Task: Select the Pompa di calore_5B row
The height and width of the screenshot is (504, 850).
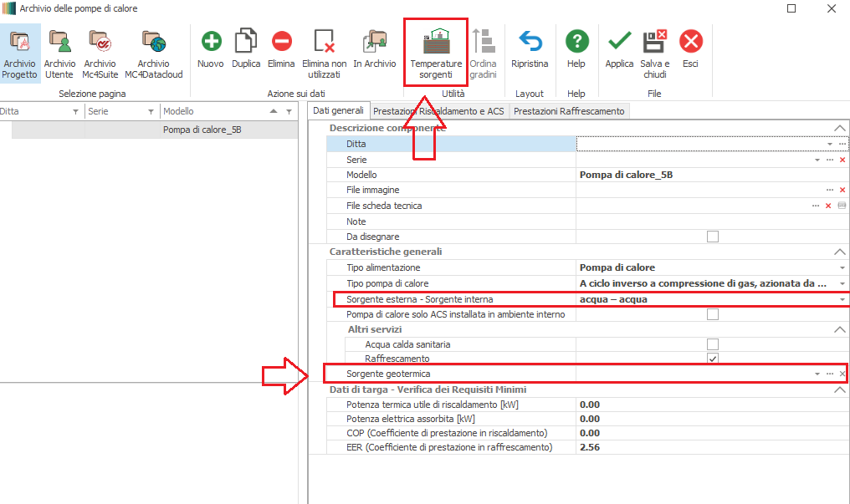Action: pyautogui.click(x=202, y=130)
